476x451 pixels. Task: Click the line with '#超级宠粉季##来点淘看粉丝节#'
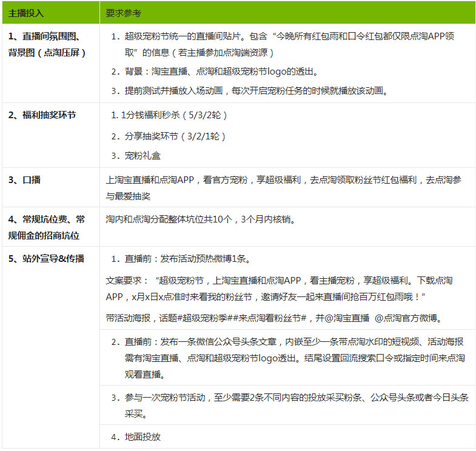click(x=275, y=318)
